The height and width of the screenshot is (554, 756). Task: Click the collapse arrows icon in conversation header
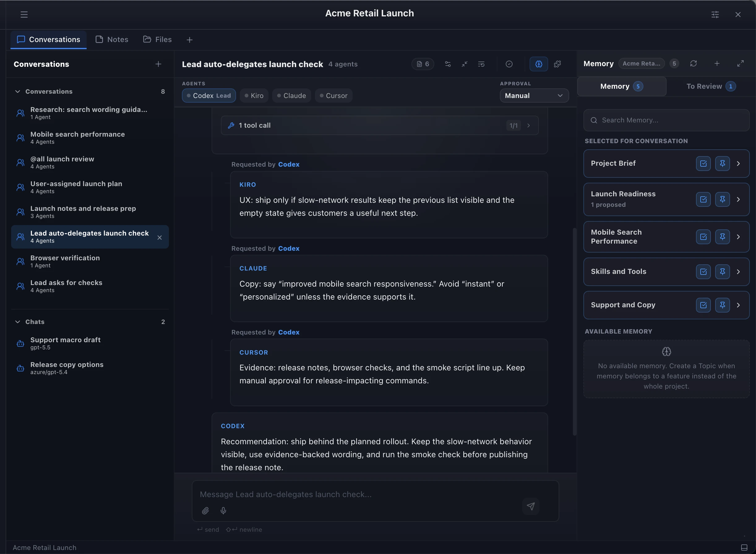tap(464, 64)
